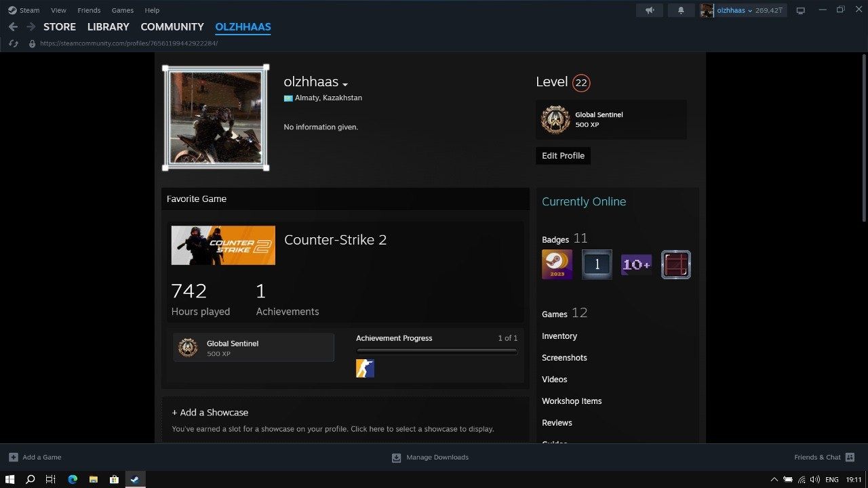
Task: Click the Level 22 indicator
Action: pyautogui.click(x=563, y=83)
